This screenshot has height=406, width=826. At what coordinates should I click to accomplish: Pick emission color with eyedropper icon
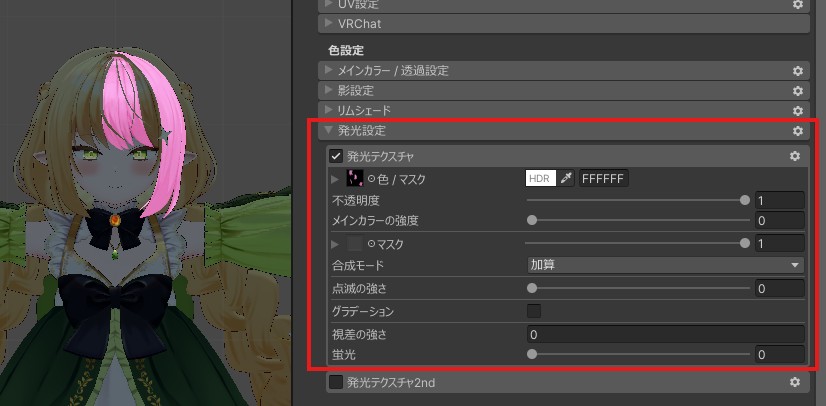pyautogui.click(x=566, y=178)
